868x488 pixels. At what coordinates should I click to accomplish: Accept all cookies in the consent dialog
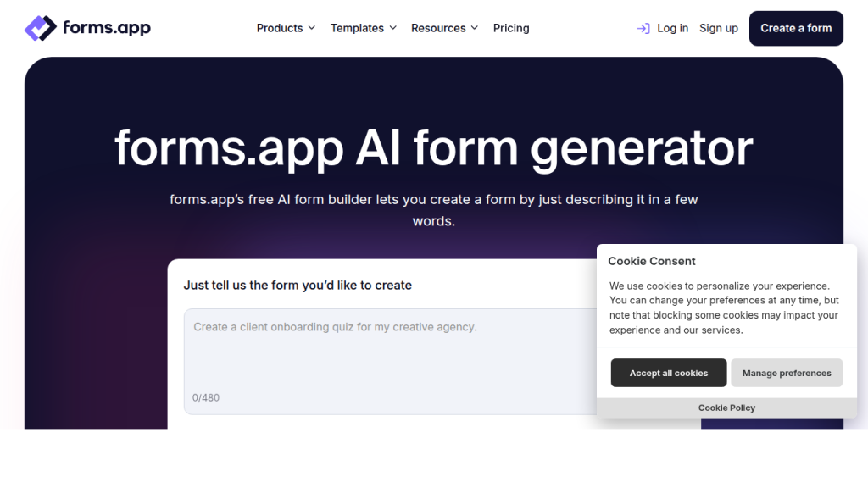tap(668, 373)
